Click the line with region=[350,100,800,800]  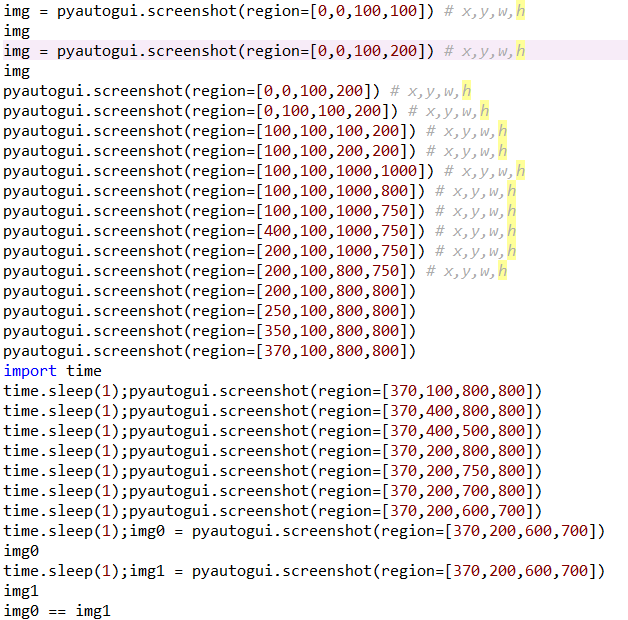210,331
